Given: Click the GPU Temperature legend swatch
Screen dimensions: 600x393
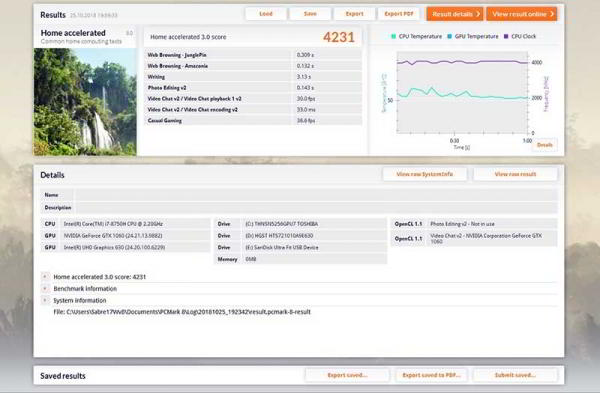Looking at the screenshot, I should (450, 36).
